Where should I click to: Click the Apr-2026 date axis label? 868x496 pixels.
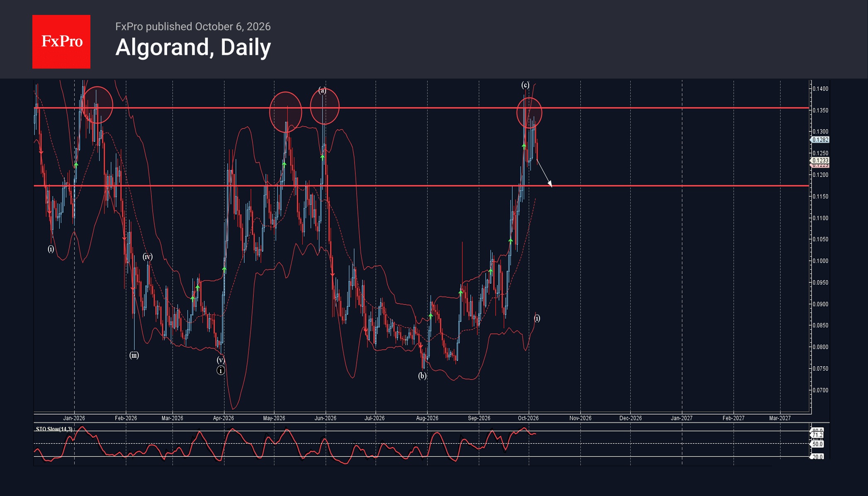click(224, 418)
